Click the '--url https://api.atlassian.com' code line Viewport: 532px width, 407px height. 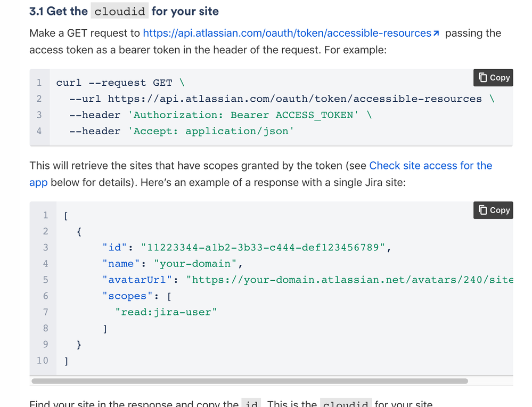coord(282,99)
